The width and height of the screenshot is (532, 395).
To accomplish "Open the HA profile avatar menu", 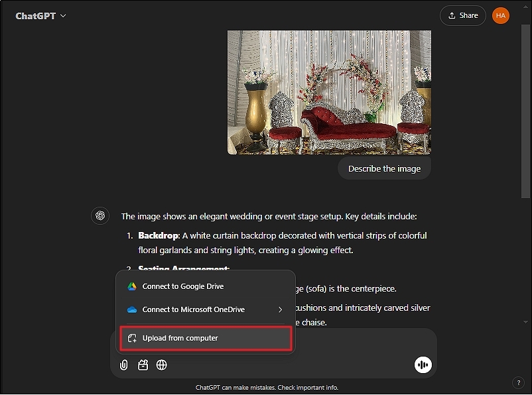I will 501,15.
